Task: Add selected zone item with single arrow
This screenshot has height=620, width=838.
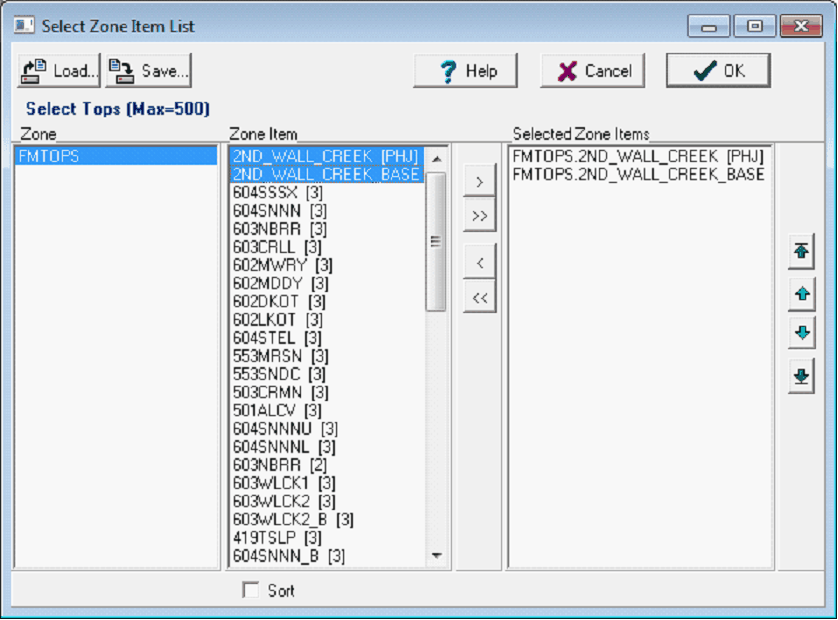Action: pyautogui.click(x=480, y=182)
